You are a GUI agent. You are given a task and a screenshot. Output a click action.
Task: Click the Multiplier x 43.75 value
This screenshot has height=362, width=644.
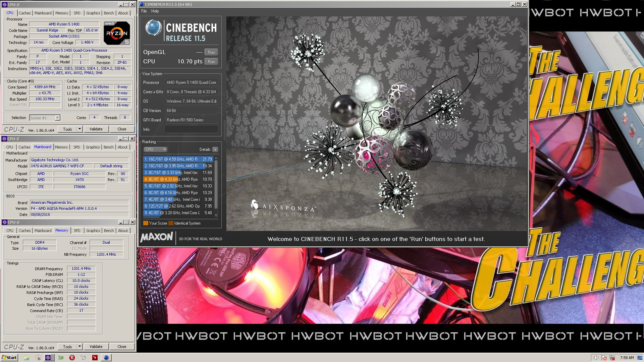click(45, 93)
